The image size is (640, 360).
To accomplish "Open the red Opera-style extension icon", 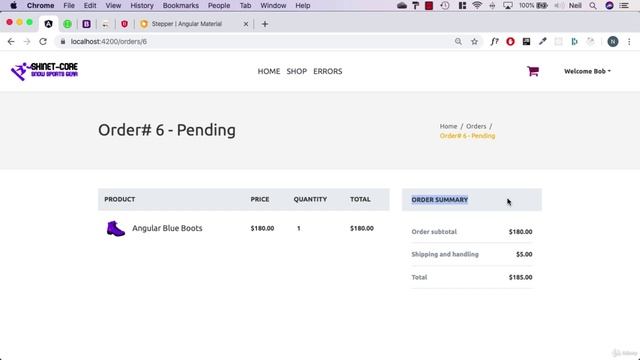I will tap(510, 42).
